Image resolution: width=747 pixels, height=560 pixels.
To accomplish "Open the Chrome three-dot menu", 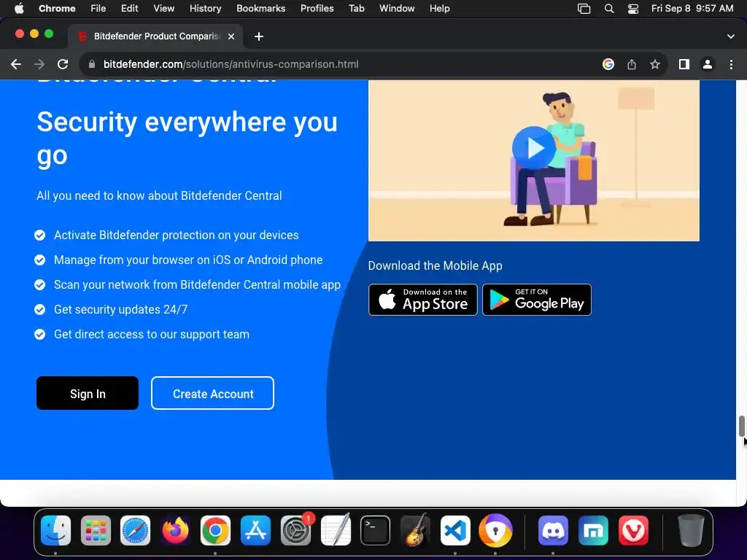I will [731, 64].
